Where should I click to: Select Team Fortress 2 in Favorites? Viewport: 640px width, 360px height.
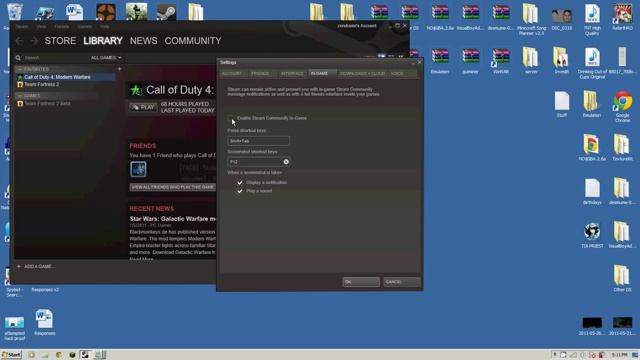tap(66, 84)
